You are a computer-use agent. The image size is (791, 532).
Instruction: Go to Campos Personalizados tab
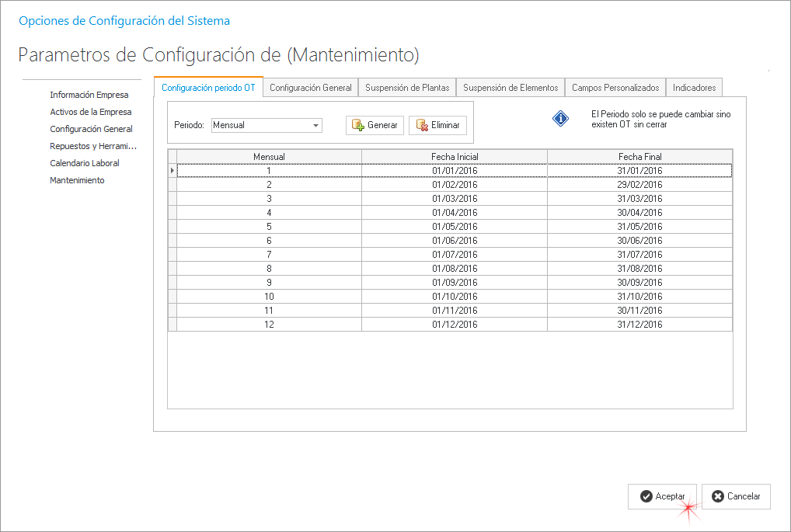[615, 88]
